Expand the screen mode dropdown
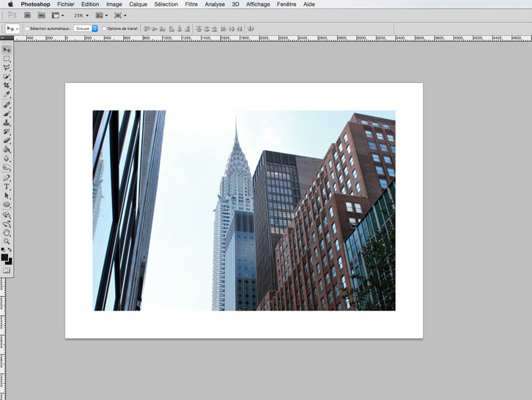This screenshot has height=400, width=532. click(119, 15)
